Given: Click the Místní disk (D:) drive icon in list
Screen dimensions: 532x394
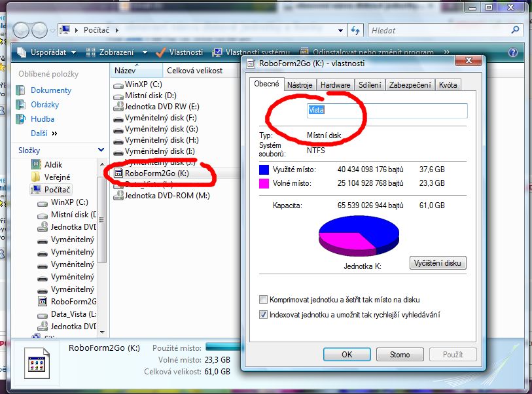Looking at the screenshot, I should (x=118, y=96).
